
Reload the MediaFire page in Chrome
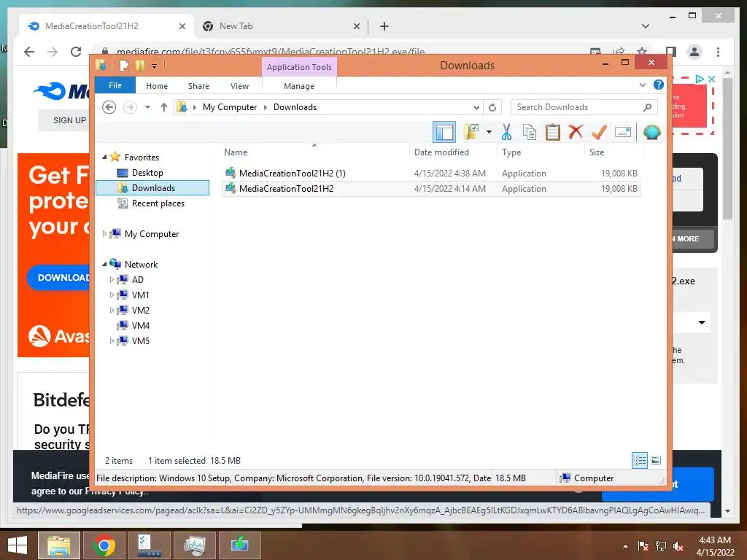click(x=76, y=52)
